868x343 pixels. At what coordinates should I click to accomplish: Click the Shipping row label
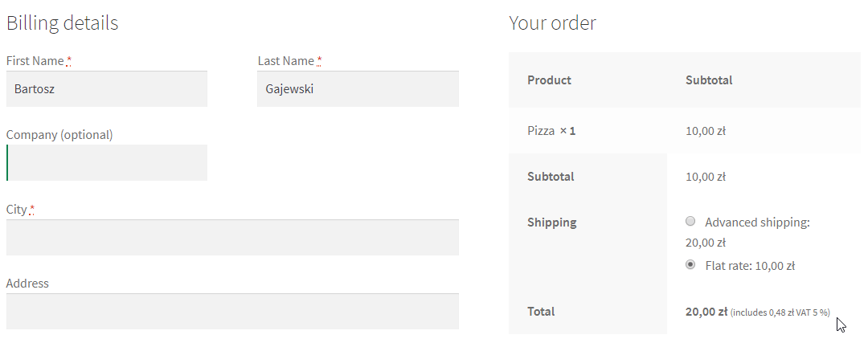pyautogui.click(x=551, y=223)
